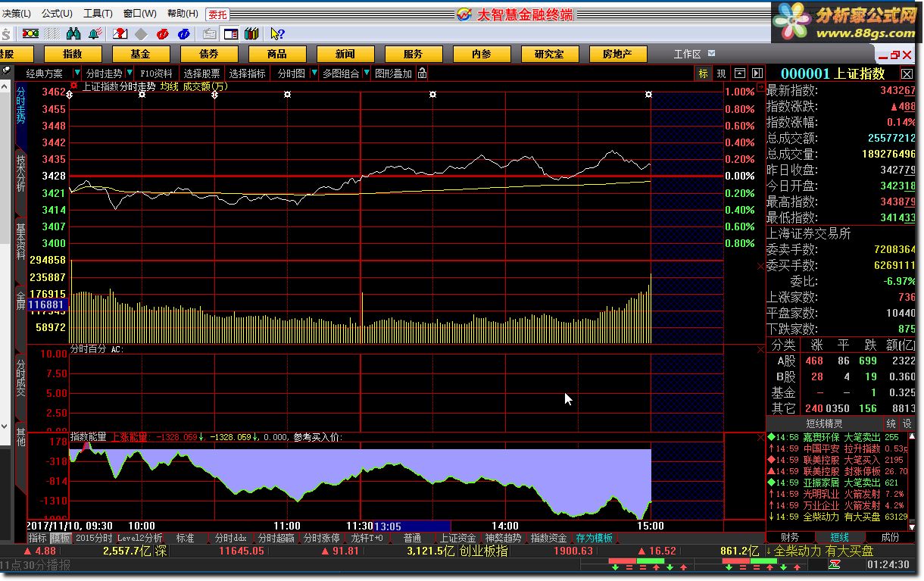
Task: Click the red circular toolbar icon
Action: [162, 33]
